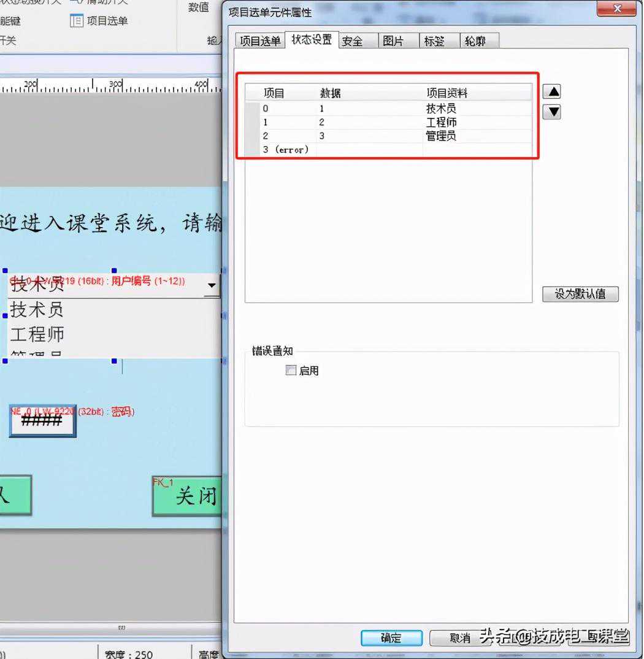Click the move-up arrow beside the list
The image size is (644, 659).
tap(552, 92)
